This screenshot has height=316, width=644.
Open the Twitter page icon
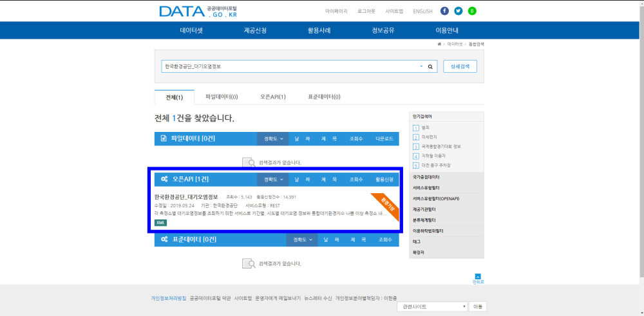(459, 11)
